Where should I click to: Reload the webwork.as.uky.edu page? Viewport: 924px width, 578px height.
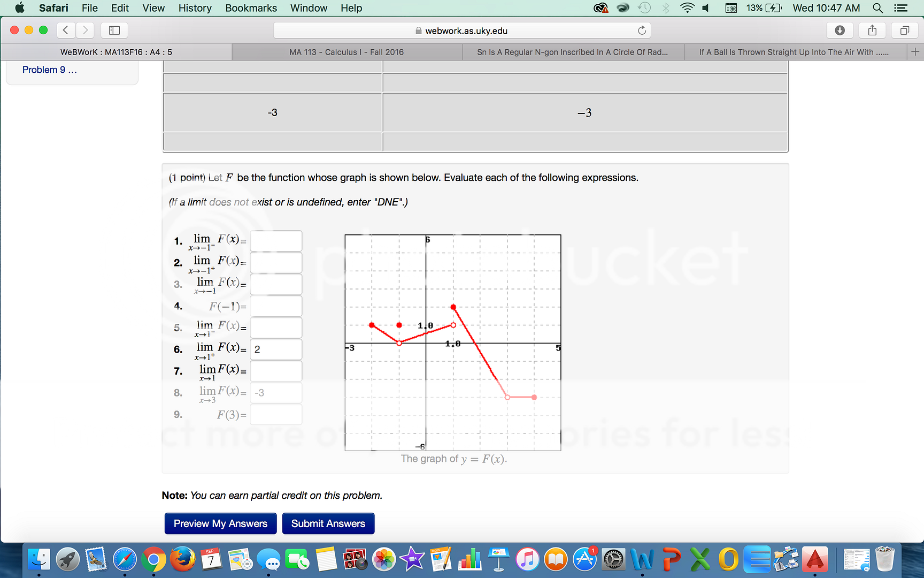click(642, 31)
